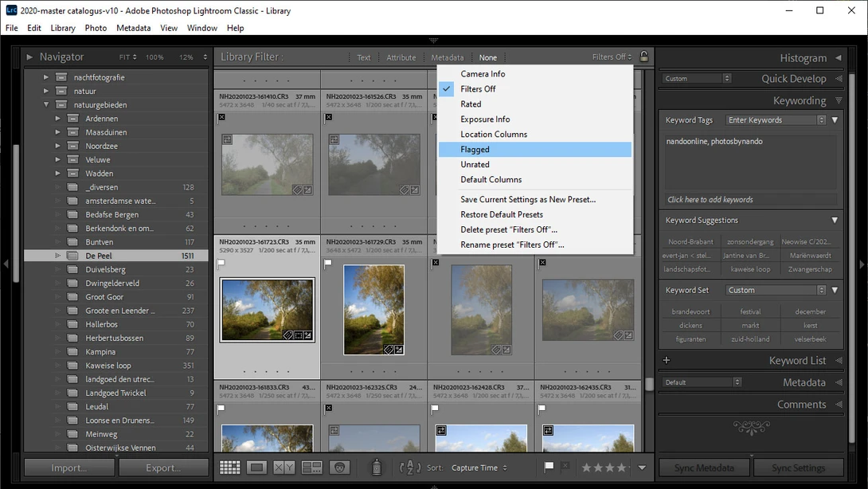The height and width of the screenshot is (489, 868).
Task: Set flag as Pick in toolbar
Action: click(x=549, y=467)
